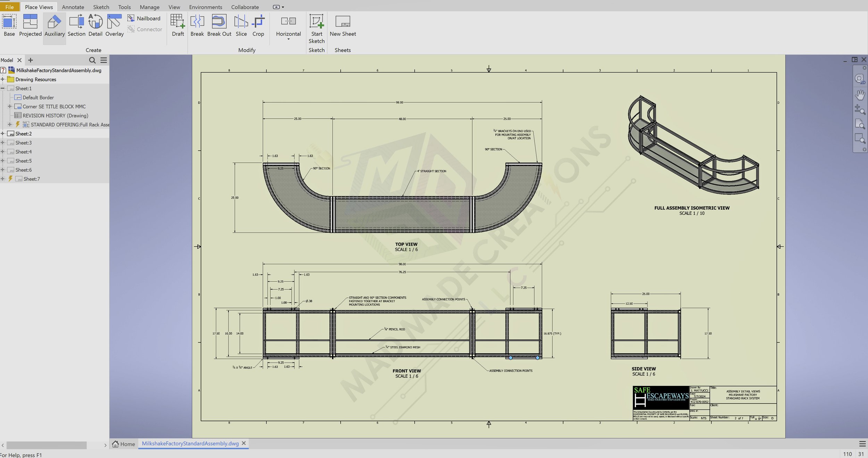Search the Model browser
The width and height of the screenshot is (868, 458).
(92, 60)
